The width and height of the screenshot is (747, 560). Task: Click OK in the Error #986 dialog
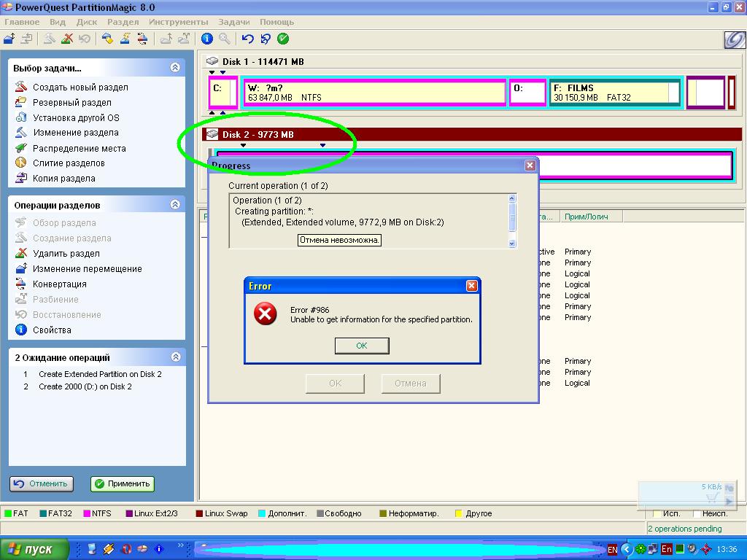[x=362, y=346]
